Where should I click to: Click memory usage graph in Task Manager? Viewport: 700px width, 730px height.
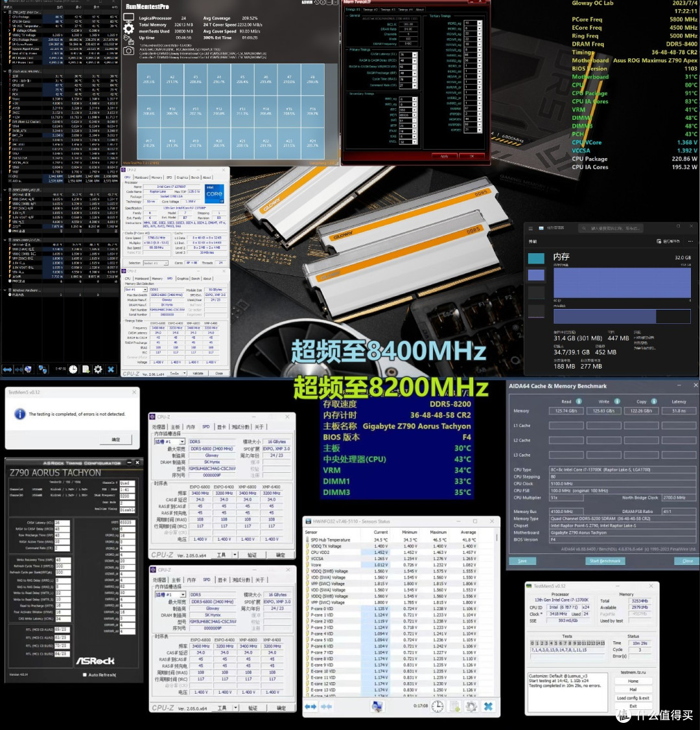click(x=622, y=283)
